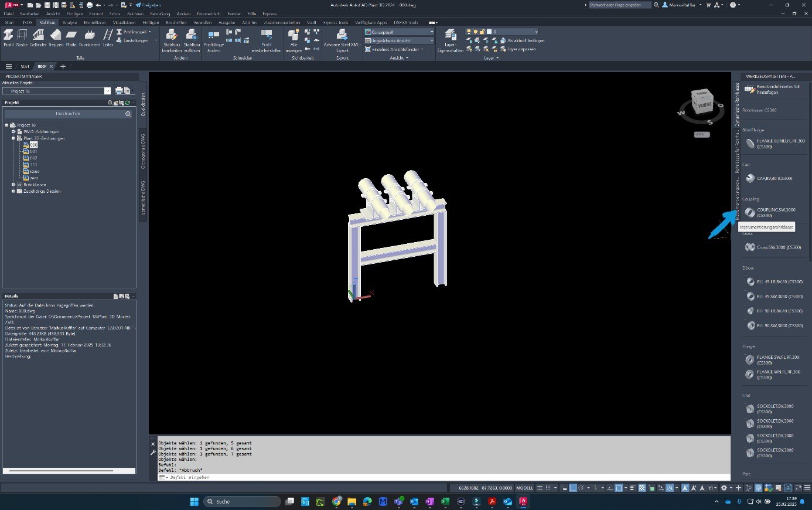Toggle snap mode in status bar
The width and height of the screenshot is (812, 510).
[x=548, y=488]
